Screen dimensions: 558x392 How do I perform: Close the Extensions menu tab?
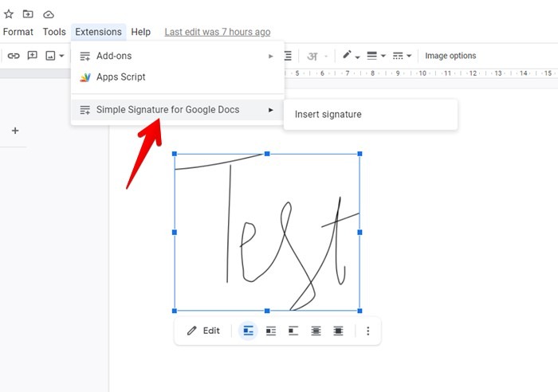point(98,32)
